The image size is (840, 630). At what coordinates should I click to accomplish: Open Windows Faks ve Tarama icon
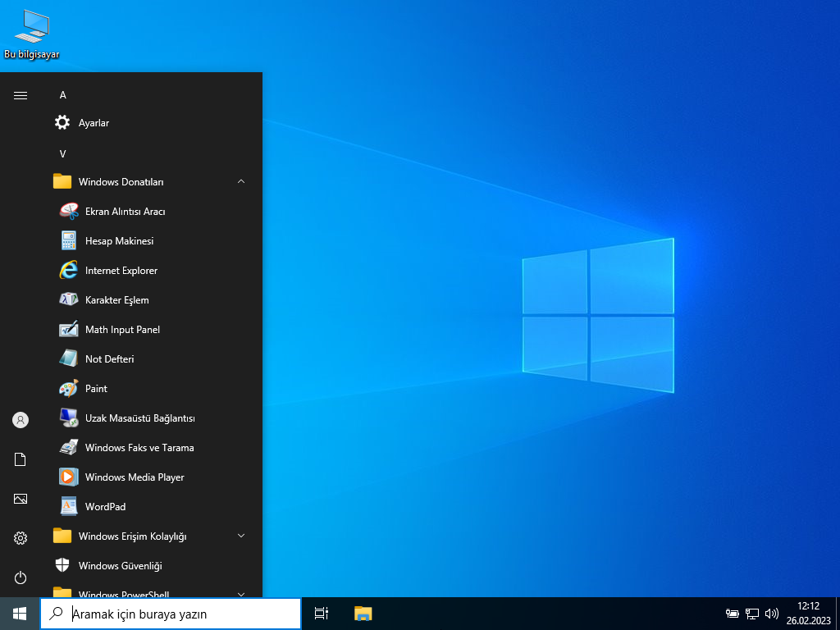point(69,447)
